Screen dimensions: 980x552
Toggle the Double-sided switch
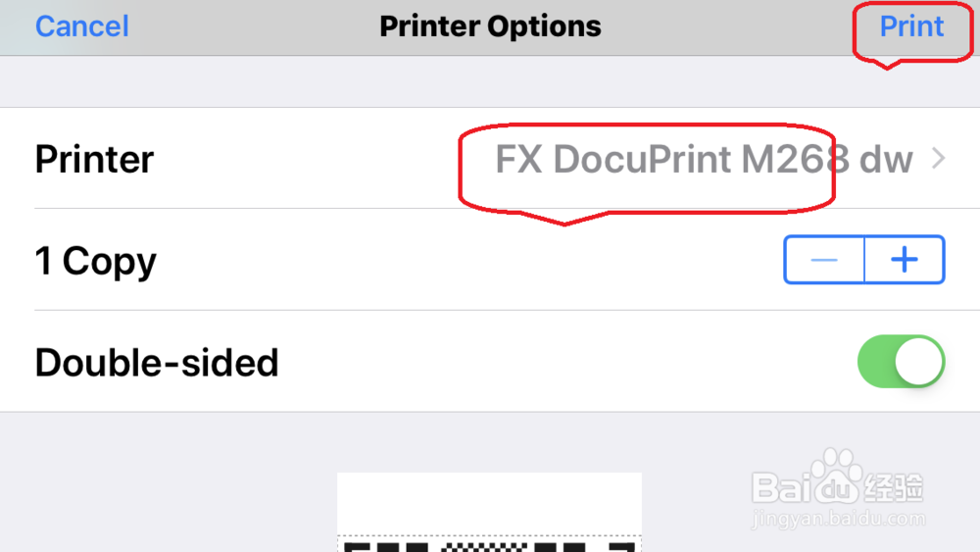[901, 362]
